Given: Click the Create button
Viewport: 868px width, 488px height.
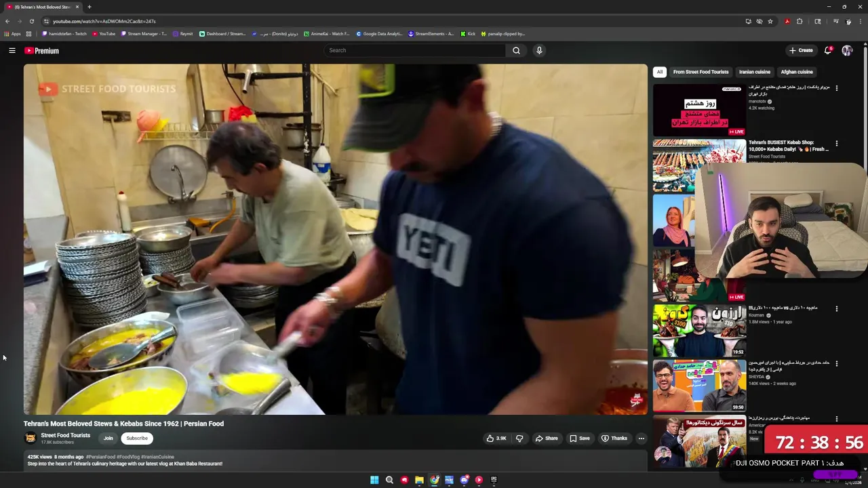Looking at the screenshot, I should 801,50.
